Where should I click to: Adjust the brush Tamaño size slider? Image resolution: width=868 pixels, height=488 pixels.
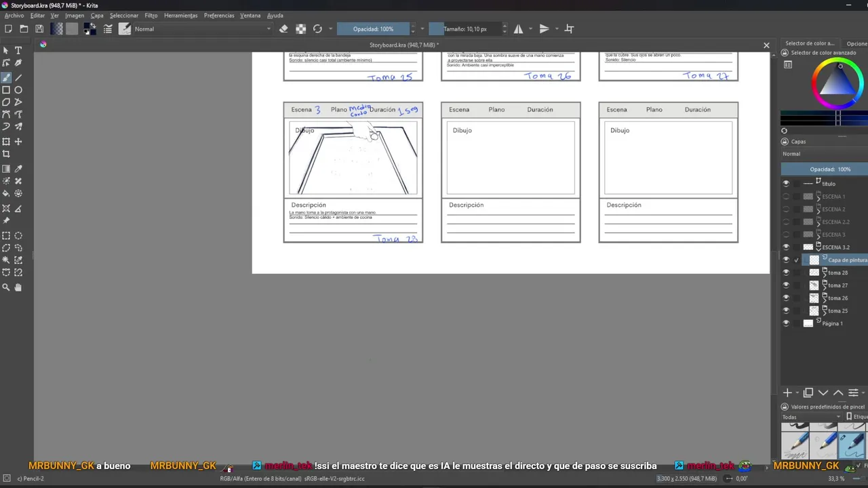pos(465,29)
